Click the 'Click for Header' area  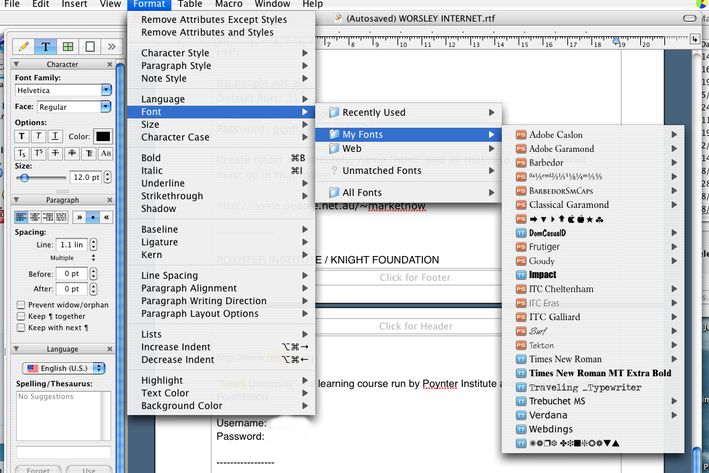(x=414, y=326)
